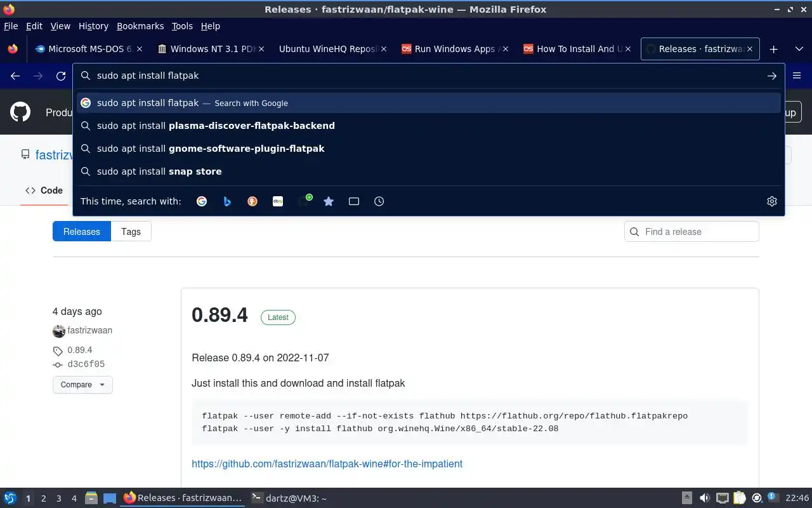Image resolution: width=812 pixels, height=508 pixels.
Task: Close the Microsoft MS-DOS tab
Action: tap(140, 49)
